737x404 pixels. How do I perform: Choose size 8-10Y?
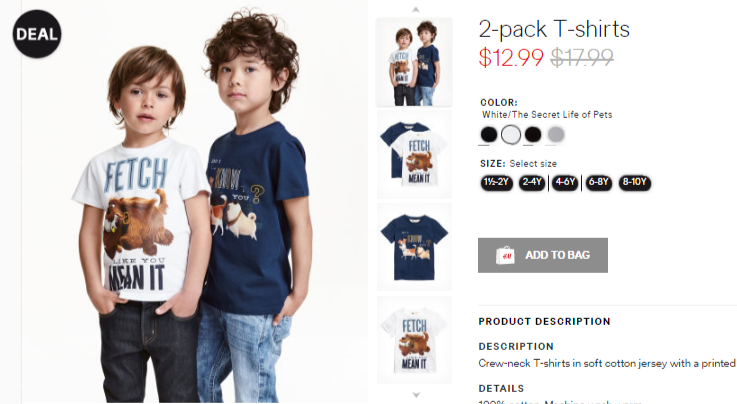pos(635,182)
